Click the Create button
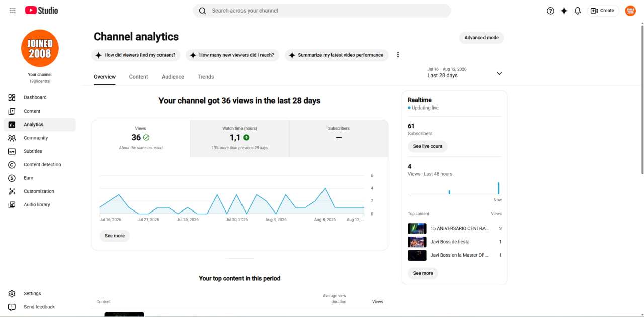Viewport: 644px width, 317px height. [603, 11]
